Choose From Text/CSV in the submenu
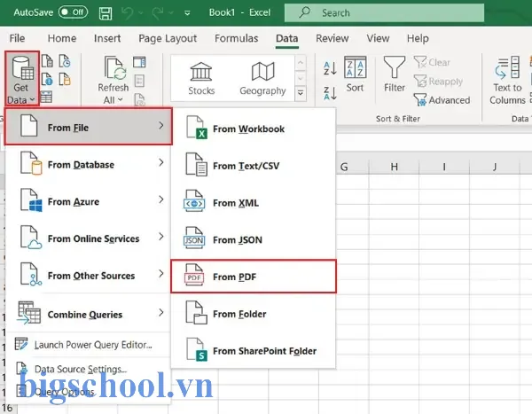The width and height of the screenshot is (532, 414). [x=253, y=166]
